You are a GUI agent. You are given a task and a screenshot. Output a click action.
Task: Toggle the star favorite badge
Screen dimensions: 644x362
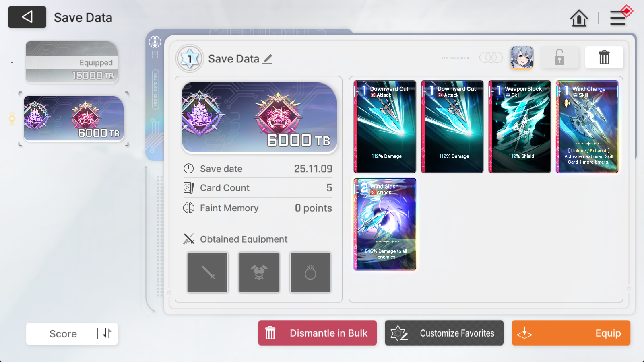[x=190, y=59]
